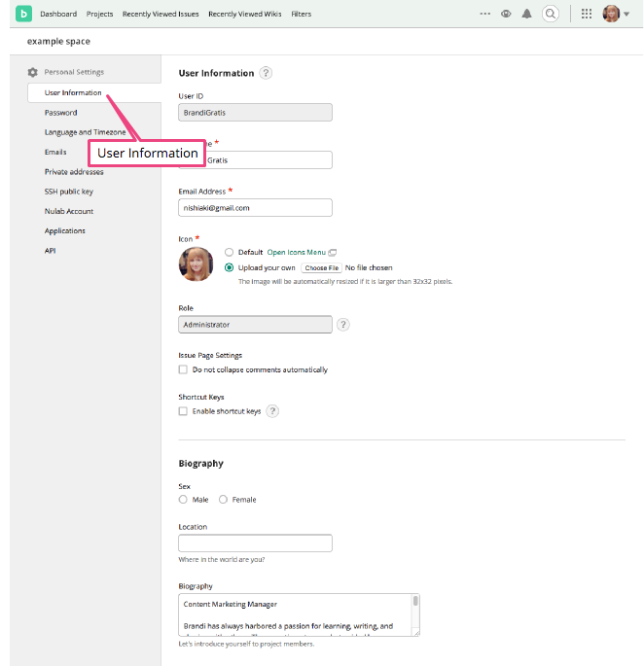
Task: Expand the dropdown arrow beside the avatar
Action: click(x=626, y=14)
